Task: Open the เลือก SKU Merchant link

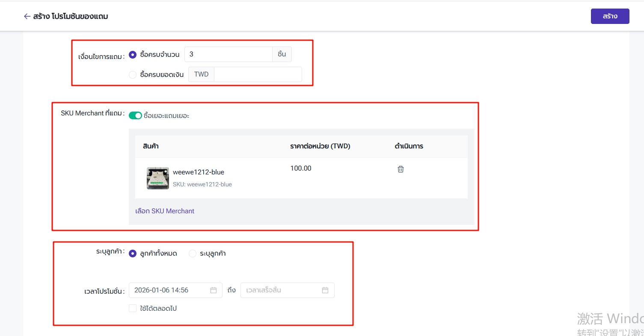Action: [x=165, y=211]
